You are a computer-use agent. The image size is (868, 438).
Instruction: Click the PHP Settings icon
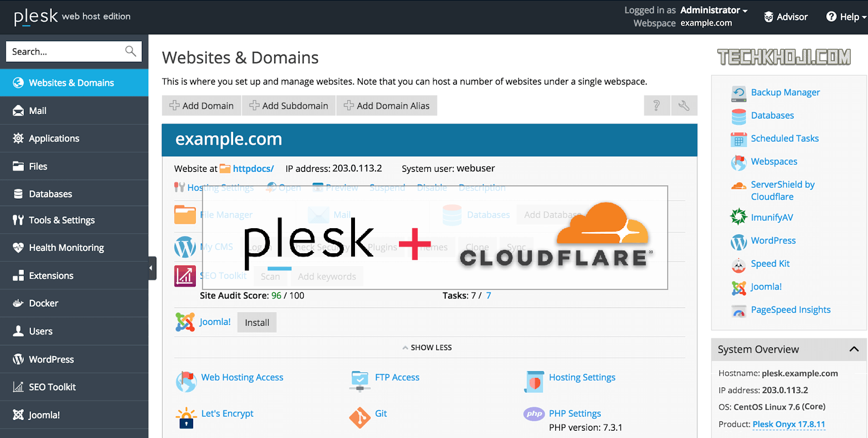pyautogui.click(x=534, y=414)
